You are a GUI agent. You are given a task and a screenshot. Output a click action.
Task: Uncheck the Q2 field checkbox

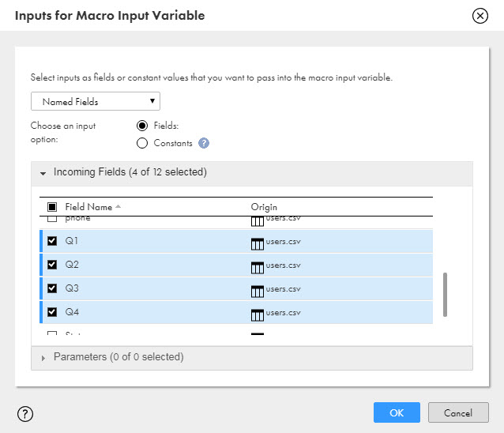52,265
